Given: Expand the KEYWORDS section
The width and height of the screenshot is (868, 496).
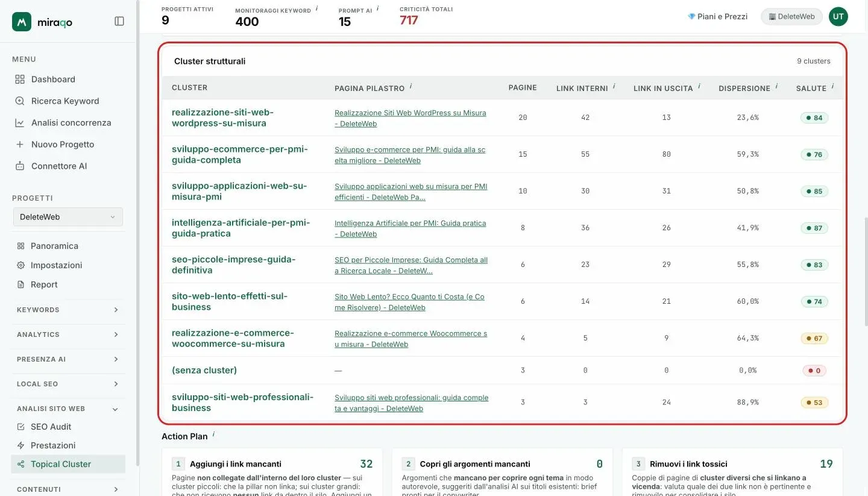Looking at the screenshot, I should [68, 310].
